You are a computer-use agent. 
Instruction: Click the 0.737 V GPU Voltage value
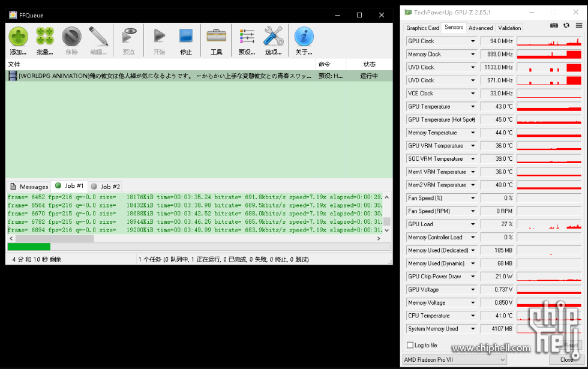pos(497,289)
